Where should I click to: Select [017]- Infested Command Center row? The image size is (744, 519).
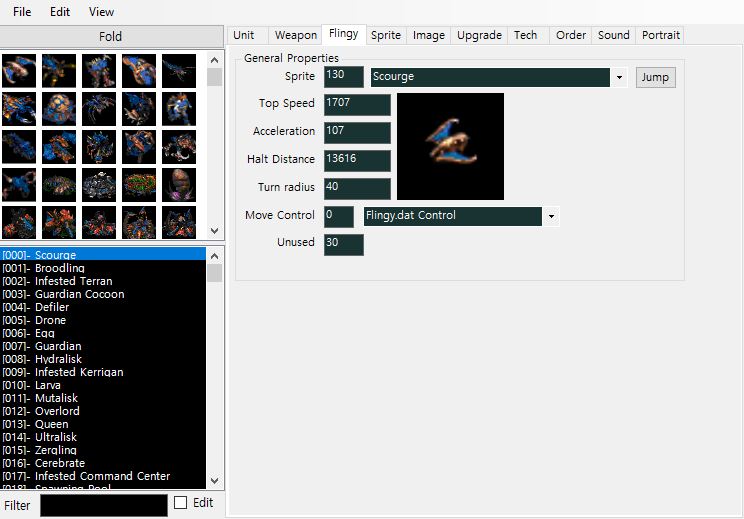point(103,476)
